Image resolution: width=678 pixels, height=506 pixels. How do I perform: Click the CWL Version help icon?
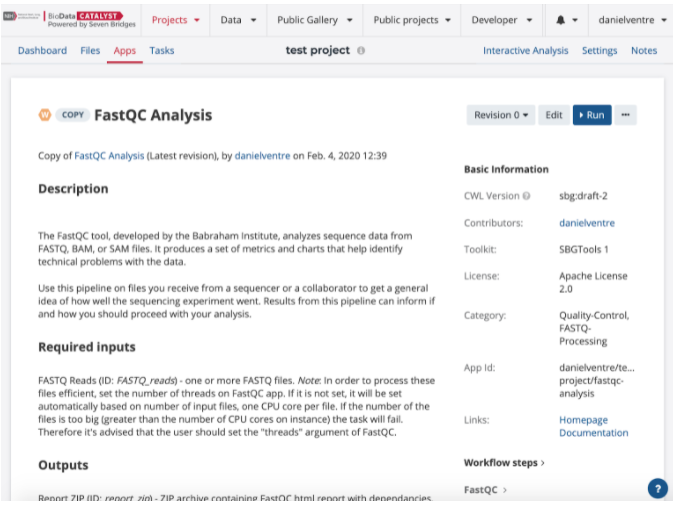[x=526, y=196]
